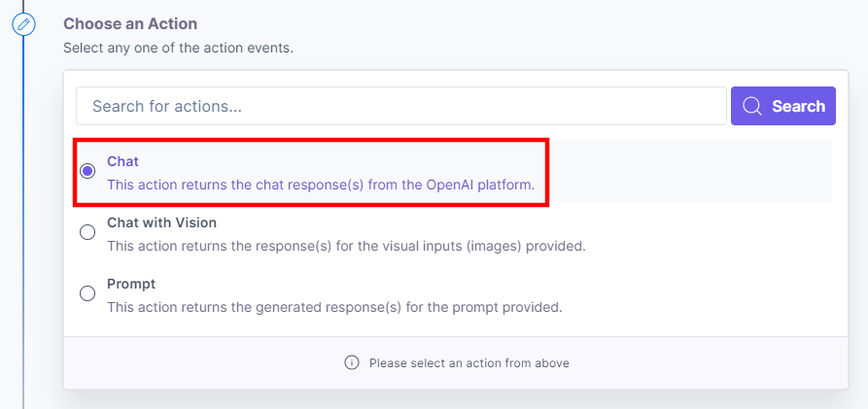
Task: Select the Prompt radio button
Action: pyautogui.click(x=87, y=293)
